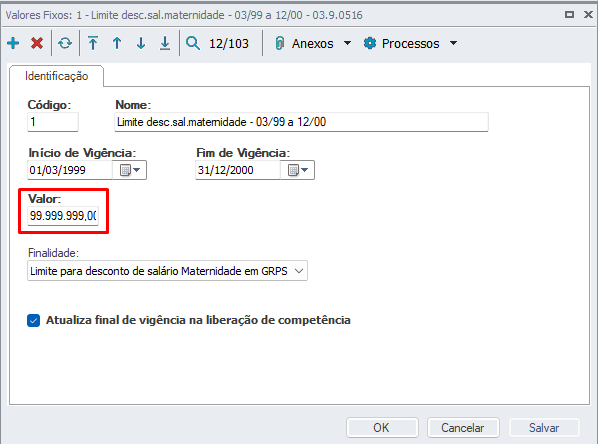Add a new record with the plus icon
598x444 pixels.
pyautogui.click(x=13, y=43)
